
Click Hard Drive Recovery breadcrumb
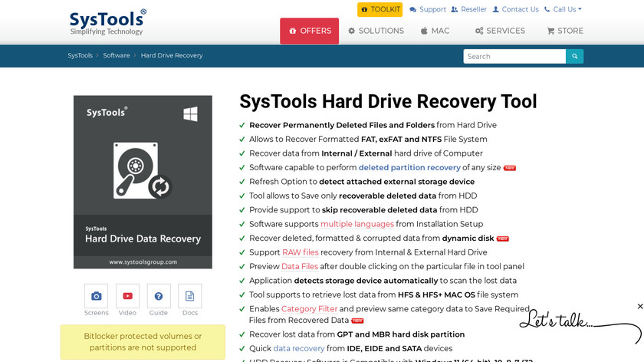(x=172, y=55)
